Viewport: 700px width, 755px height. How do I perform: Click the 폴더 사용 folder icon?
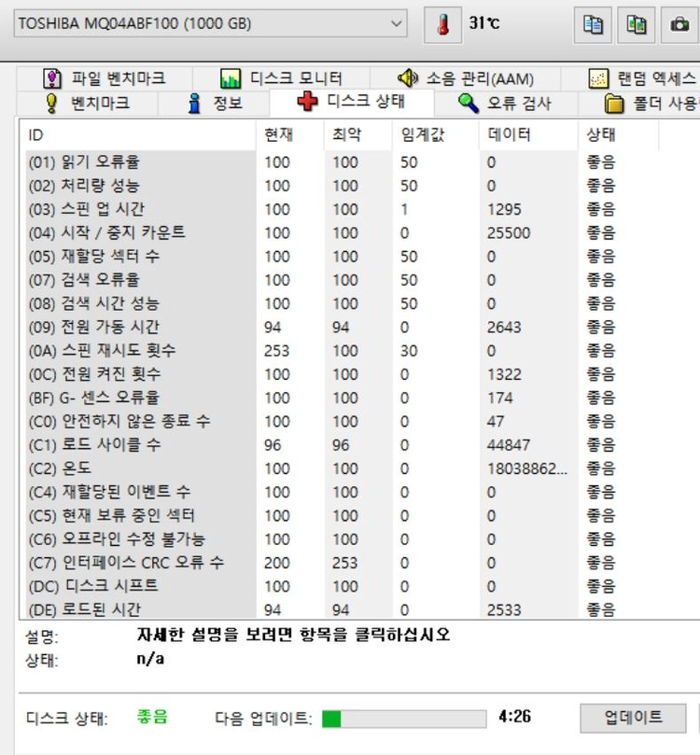coord(614,104)
